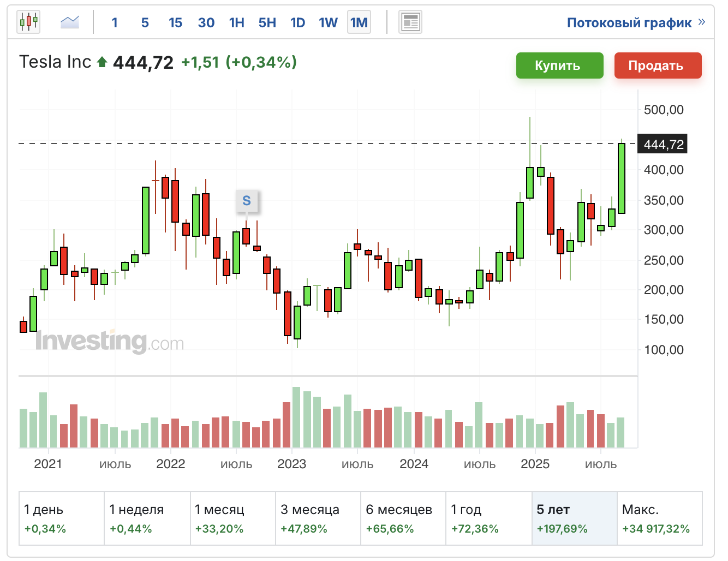
Task: Select the 1-minute interval
Action: 115,23
